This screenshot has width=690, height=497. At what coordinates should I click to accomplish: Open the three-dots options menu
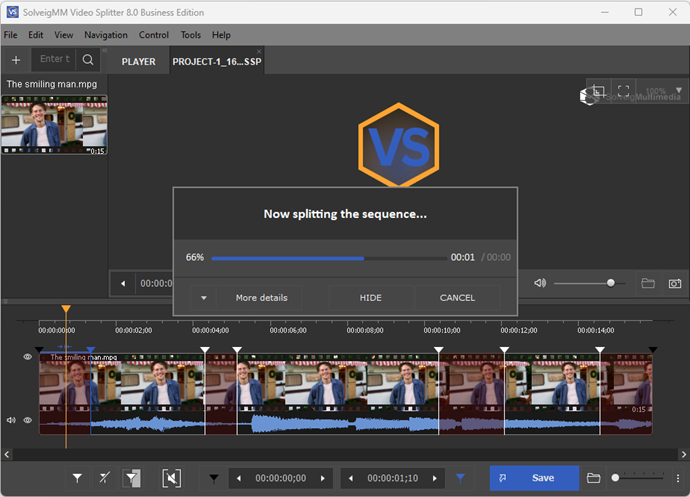tap(678, 478)
